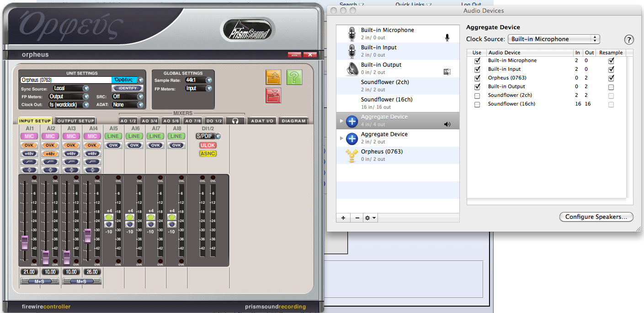Open the gear action menu

370,218
